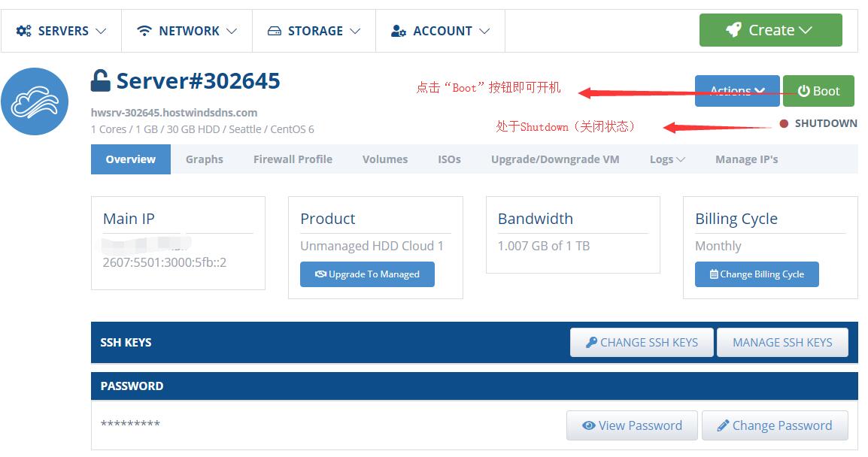Click the Manage SSH Keys button
The height and width of the screenshot is (457, 868).
tap(782, 342)
